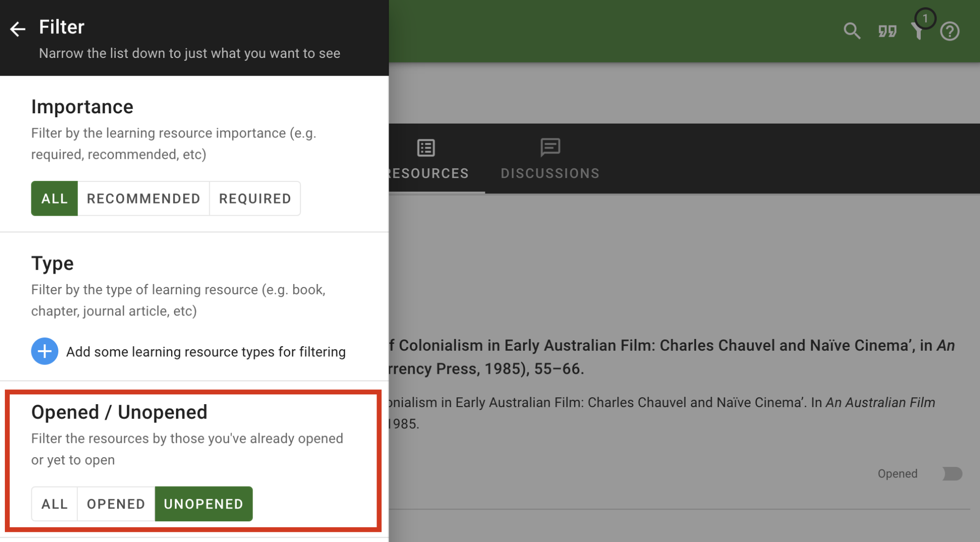Switch to the DISCUSSIONS tab
Viewport: 980px width, 542px height.
pyautogui.click(x=550, y=173)
